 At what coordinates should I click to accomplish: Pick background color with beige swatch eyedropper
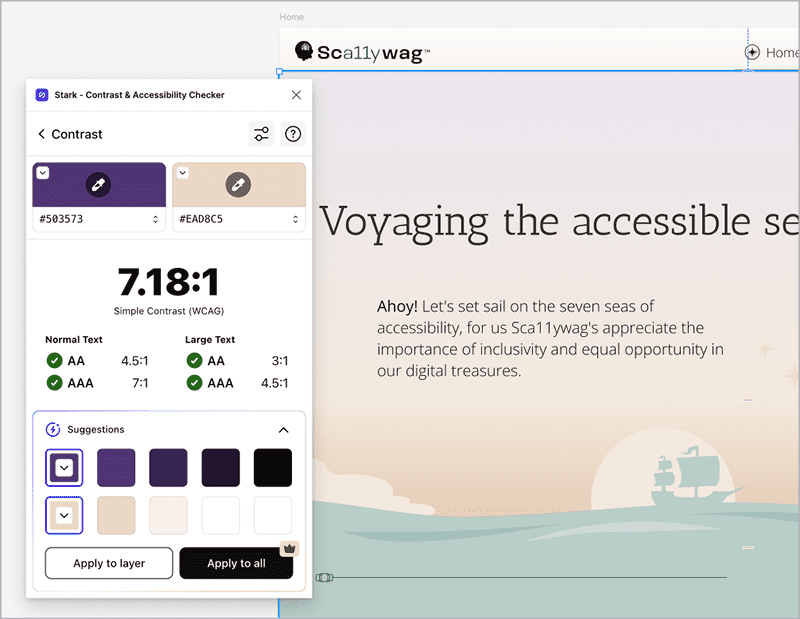(x=238, y=184)
